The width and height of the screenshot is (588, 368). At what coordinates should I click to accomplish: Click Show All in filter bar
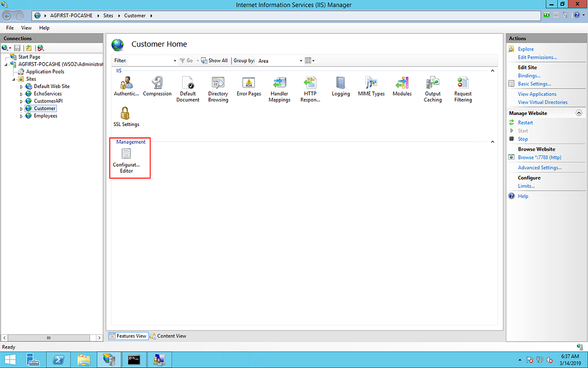tap(215, 60)
